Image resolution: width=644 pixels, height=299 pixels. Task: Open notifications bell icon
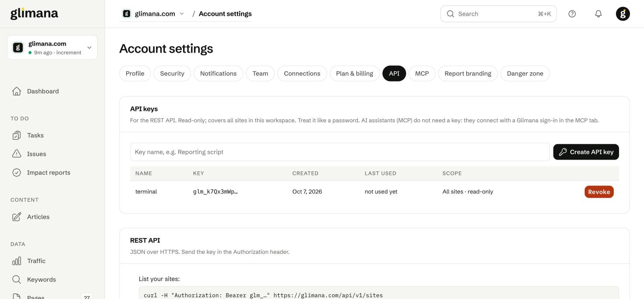[x=598, y=14]
